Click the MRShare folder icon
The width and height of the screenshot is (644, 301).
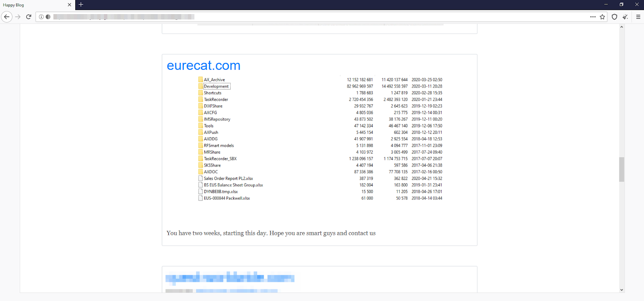click(x=200, y=152)
